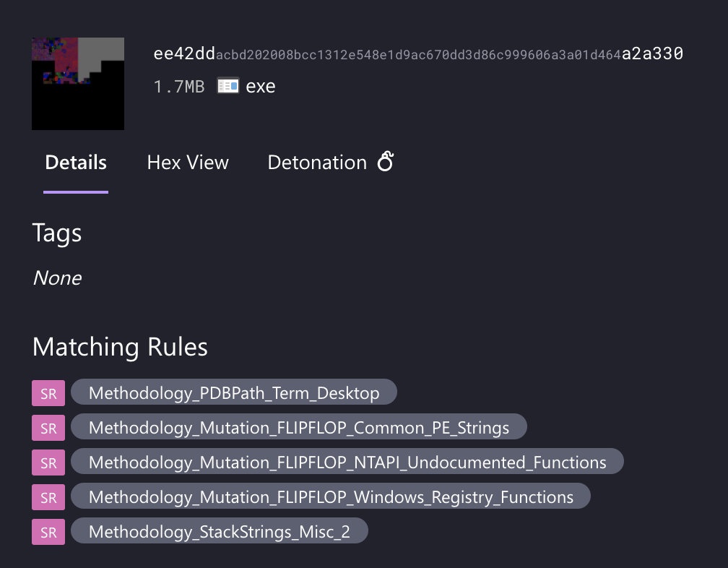Click the Tags heading
Viewport: 728px width, 568px height.
[57, 233]
